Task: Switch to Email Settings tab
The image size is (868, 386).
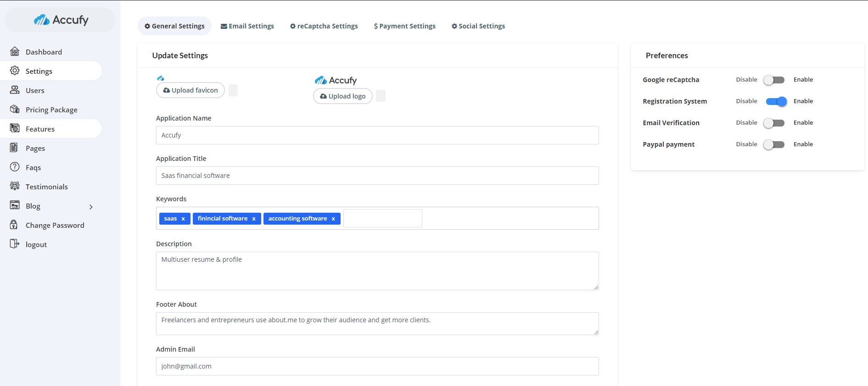Action: 247,26
